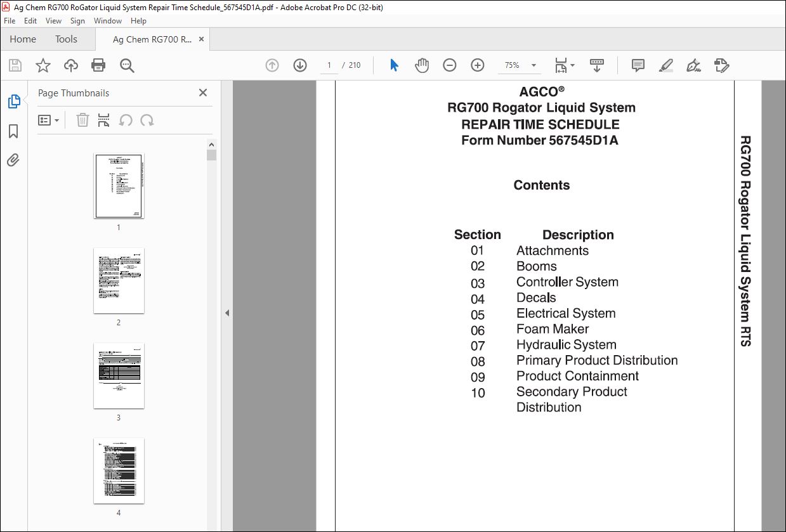This screenshot has width=786, height=532.
Task: Click the insert pages thumbnail icon
Action: click(104, 120)
